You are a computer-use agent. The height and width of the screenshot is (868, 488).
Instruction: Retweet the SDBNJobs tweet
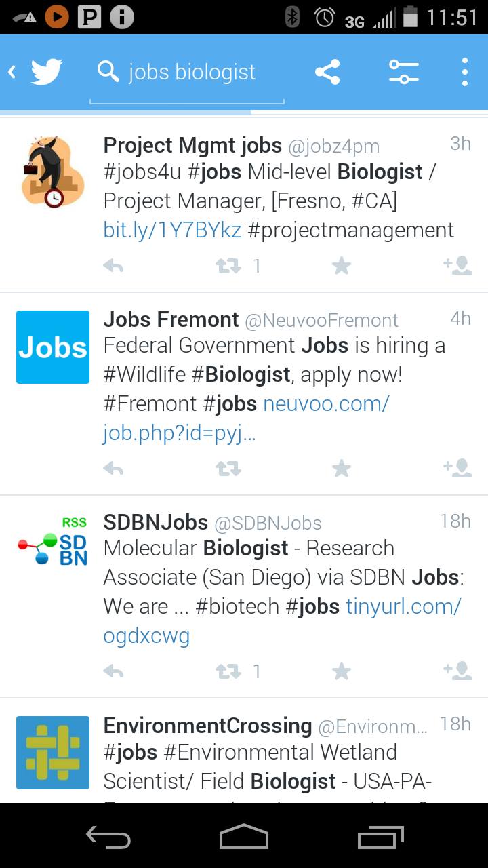coord(228,671)
